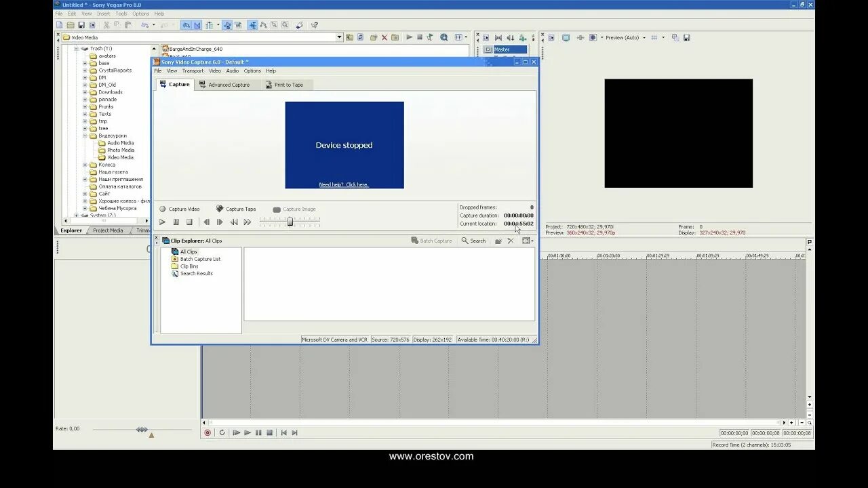Open Transport menu in Video Capture
The image size is (868, 488).
click(193, 71)
